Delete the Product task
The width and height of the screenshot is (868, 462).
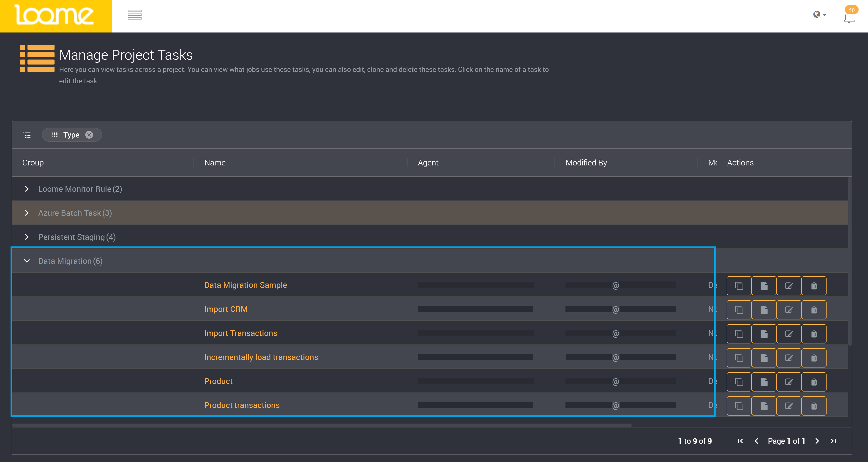[814, 382]
